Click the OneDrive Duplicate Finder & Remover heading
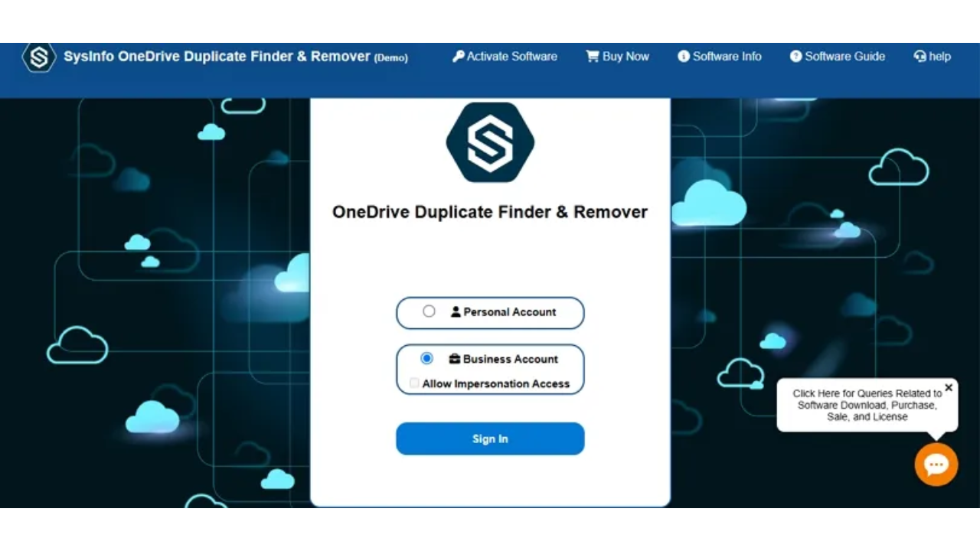 [x=490, y=212]
